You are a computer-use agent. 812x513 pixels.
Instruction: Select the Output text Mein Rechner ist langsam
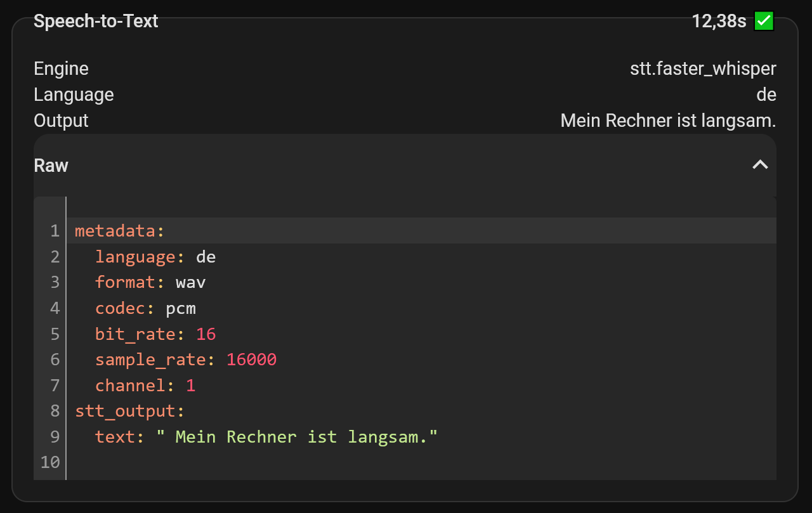(668, 120)
